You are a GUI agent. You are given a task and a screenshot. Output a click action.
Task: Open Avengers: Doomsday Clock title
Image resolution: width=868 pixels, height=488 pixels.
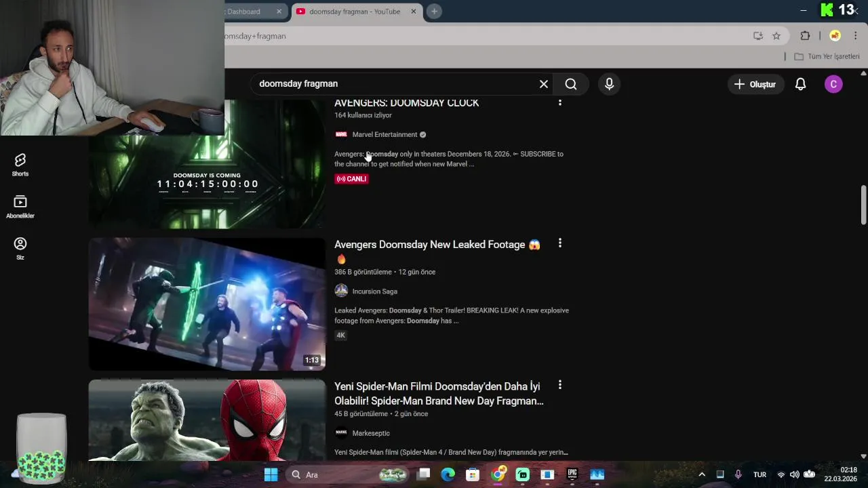pyautogui.click(x=406, y=102)
